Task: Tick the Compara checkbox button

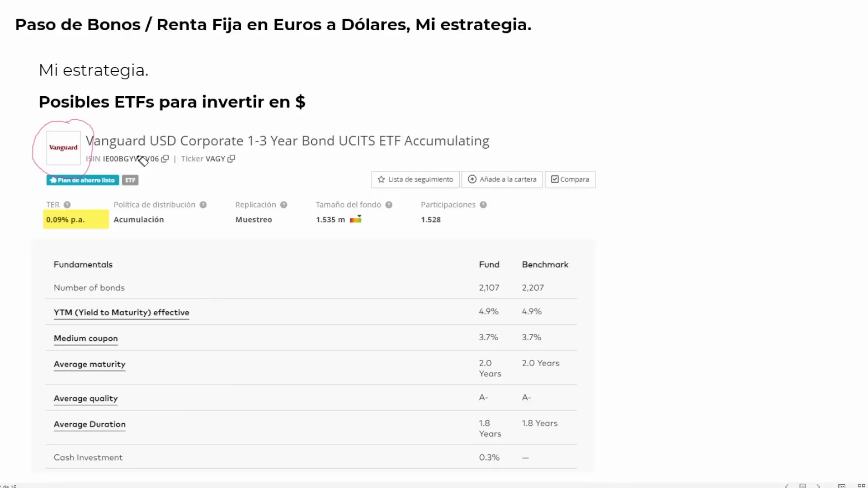Action: pos(570,179)
